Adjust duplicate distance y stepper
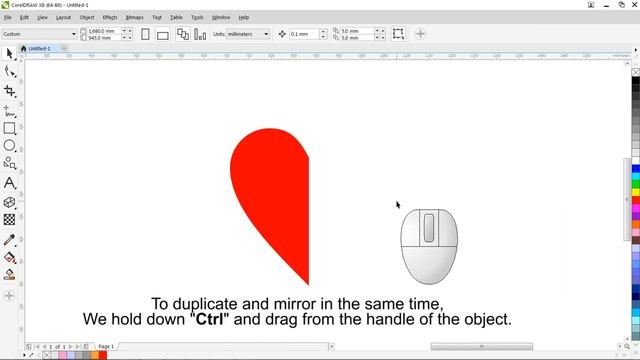640x360 pixels. pyautogui.click(x=380, y=38)
